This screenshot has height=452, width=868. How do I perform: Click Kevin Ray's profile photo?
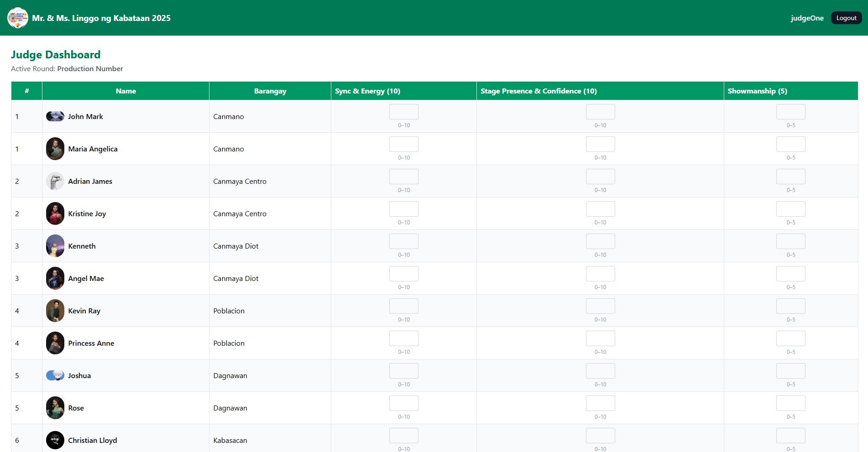coord(55,311)
